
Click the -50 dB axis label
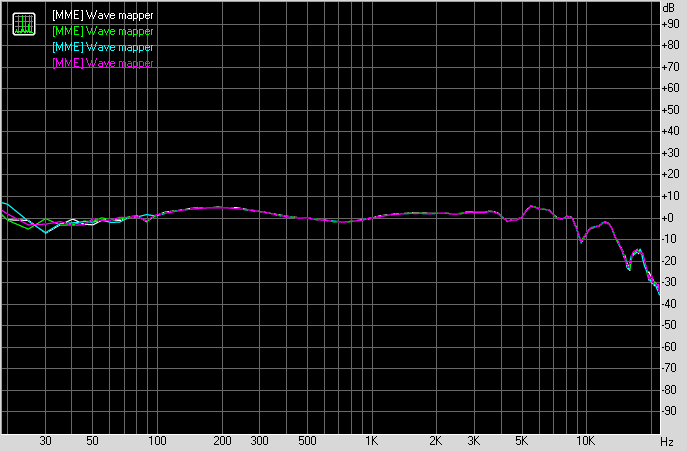671,325
